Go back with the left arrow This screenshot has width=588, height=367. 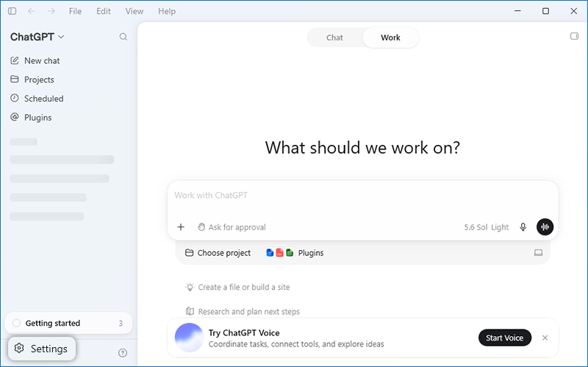(x=32, y=11)
